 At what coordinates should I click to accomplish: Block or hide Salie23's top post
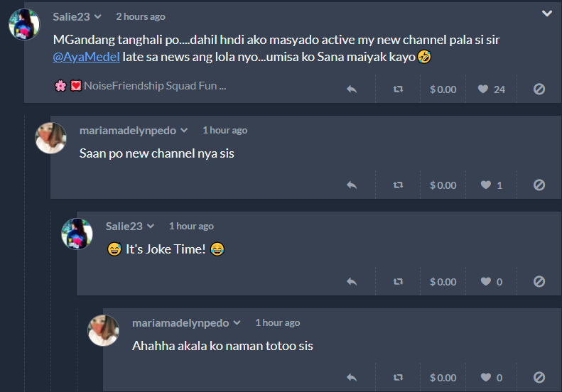pyautogui.click(x=539, y=89)
